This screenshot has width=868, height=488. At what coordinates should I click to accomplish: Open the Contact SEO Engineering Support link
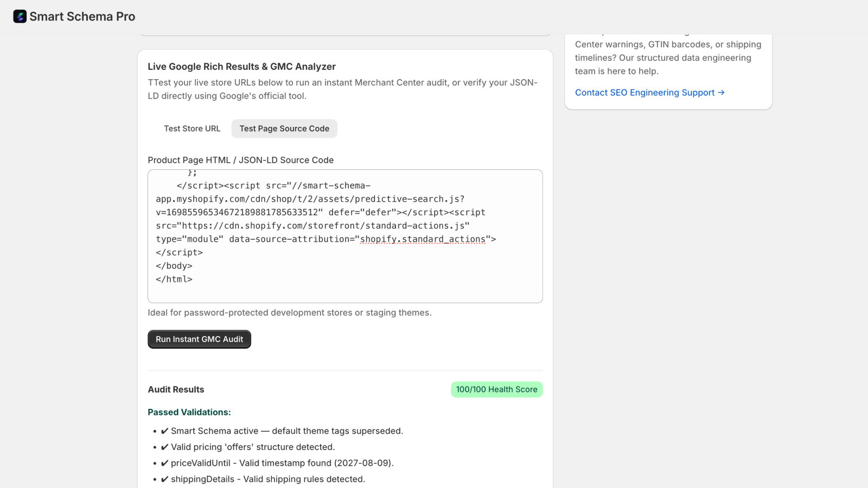(649, 93)
